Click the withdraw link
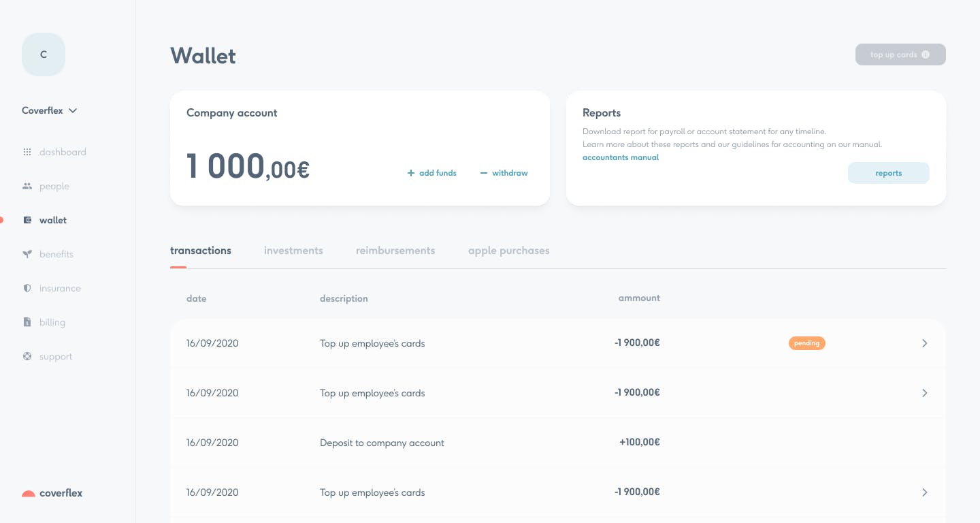The height and width of the screenshot is (523, 980). pyautogui.click(x=504, y=173)
